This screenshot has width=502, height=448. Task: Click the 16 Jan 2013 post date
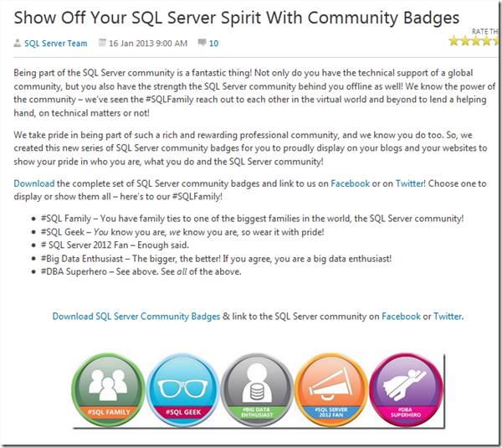coord(148,44)
